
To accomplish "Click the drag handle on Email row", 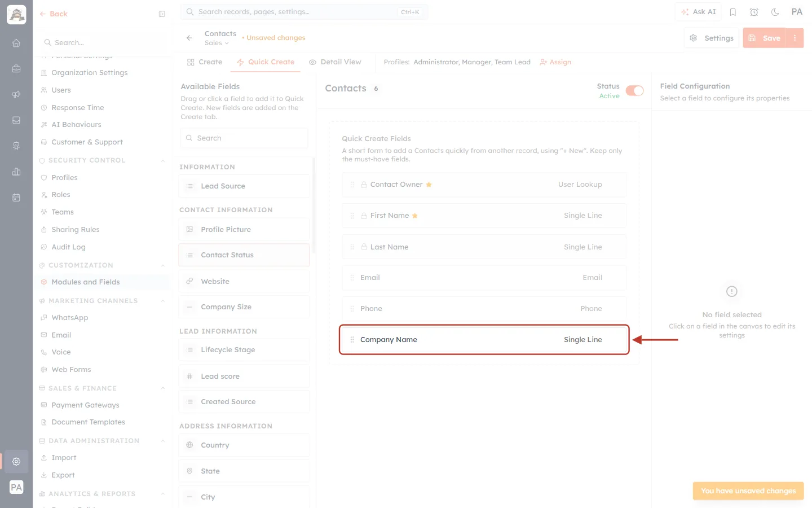I will coord(352,278).
